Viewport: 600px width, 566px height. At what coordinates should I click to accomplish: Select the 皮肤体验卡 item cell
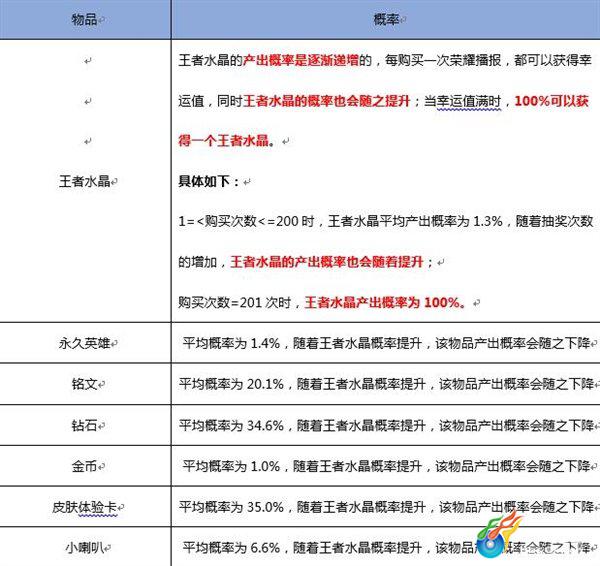coord(85,507)
